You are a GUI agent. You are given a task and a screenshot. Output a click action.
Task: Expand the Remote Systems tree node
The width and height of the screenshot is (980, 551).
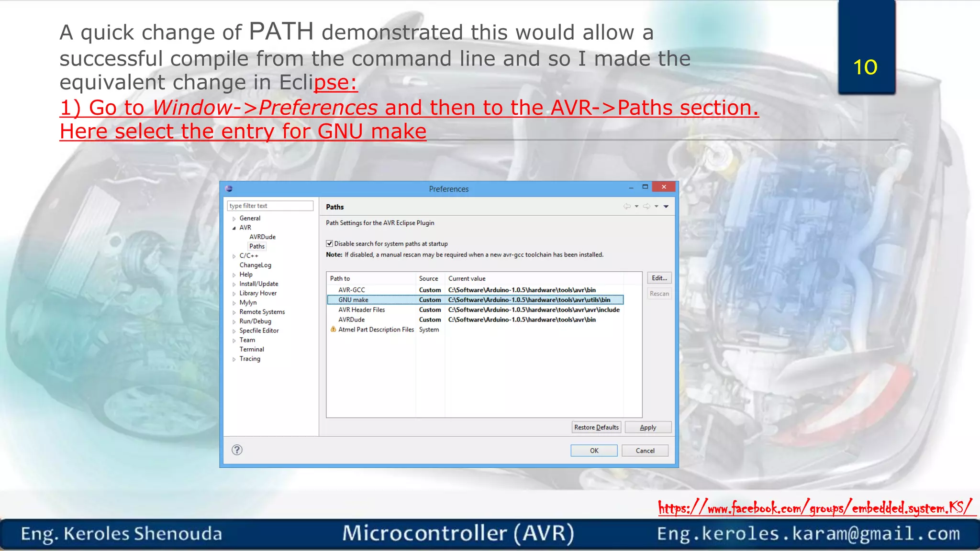pos(234,312)
